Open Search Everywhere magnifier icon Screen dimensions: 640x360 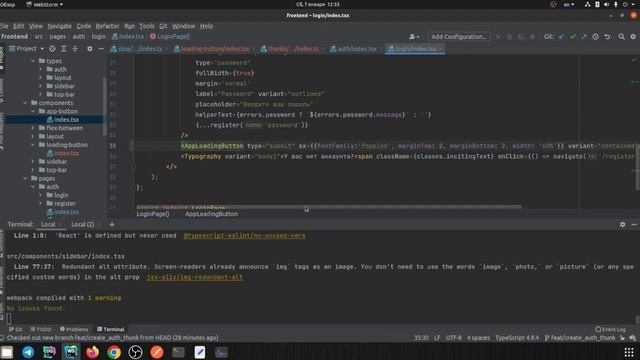[x=621, y=37]
